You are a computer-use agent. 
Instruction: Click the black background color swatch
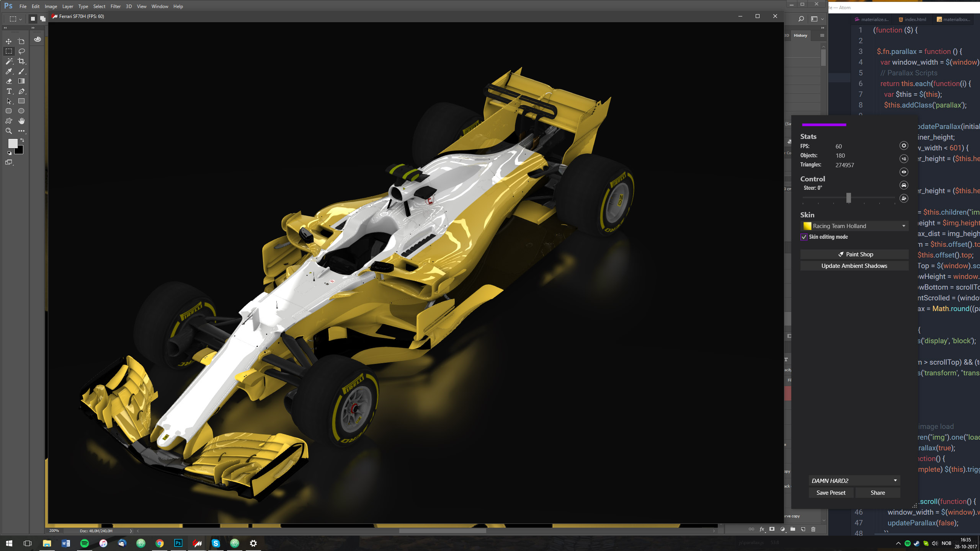point(20,151)
